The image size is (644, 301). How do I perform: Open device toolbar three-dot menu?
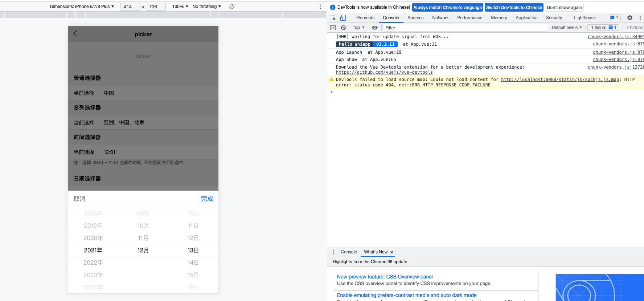pyautogui.click(x=320, y=7)
